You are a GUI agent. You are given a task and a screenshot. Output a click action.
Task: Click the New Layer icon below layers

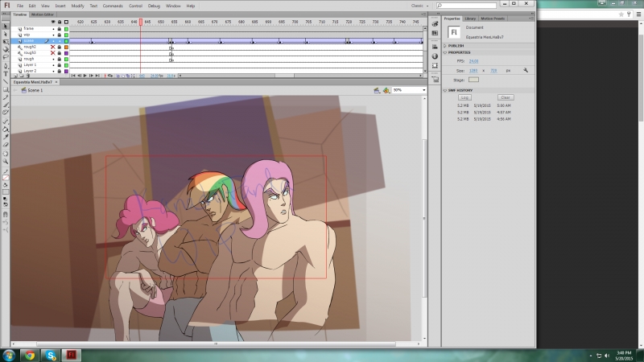[17, 76]
